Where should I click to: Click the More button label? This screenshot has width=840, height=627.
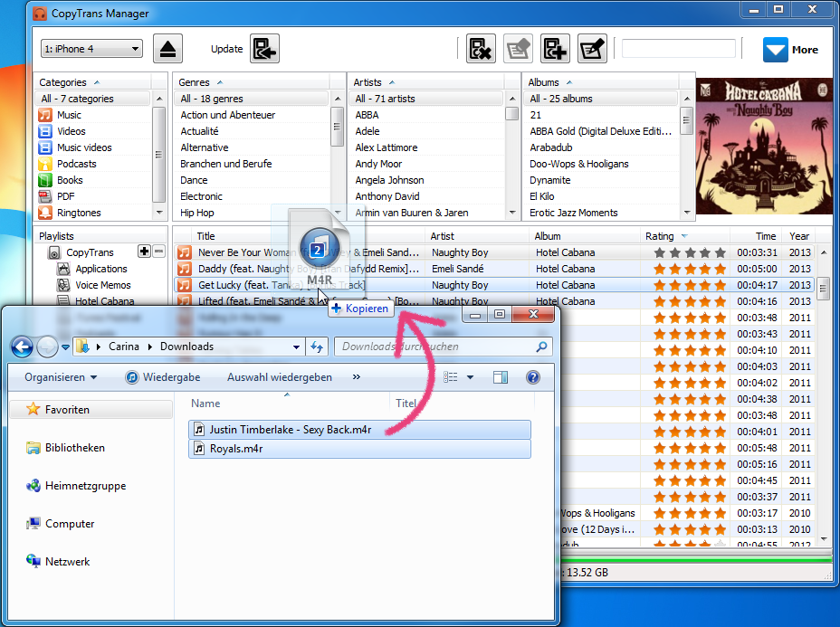(x=806, y=50)
